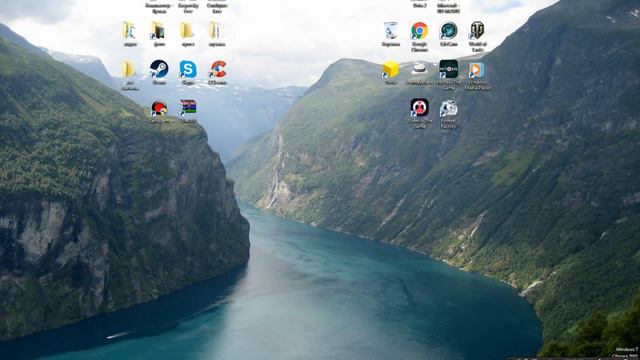Open the red-and-black icon left of WinRAR
This screenshot has width=640, height=360.
[x=159, y=109]
